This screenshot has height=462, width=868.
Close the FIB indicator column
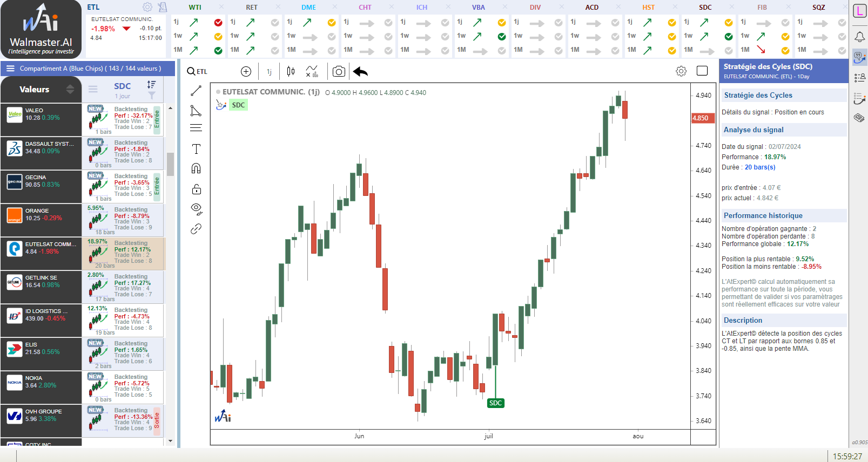tap(789, 7)
